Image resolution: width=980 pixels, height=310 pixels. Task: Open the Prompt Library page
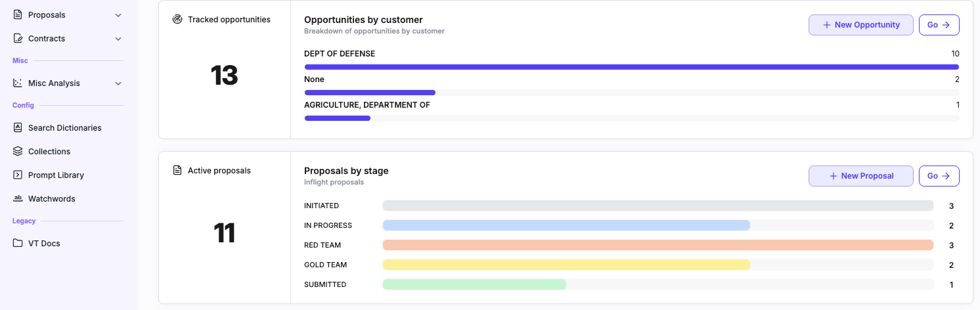tap(68, 175)
